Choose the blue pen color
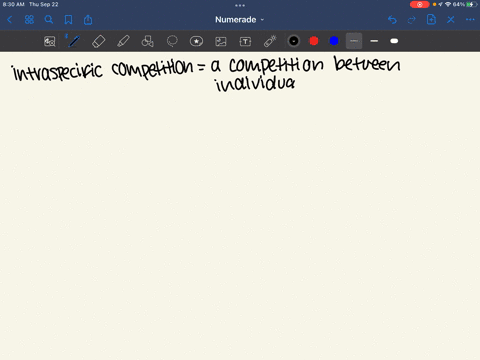The height and width of the screenshot is (360, 480). pyautogui.click(x=334, y=41)
